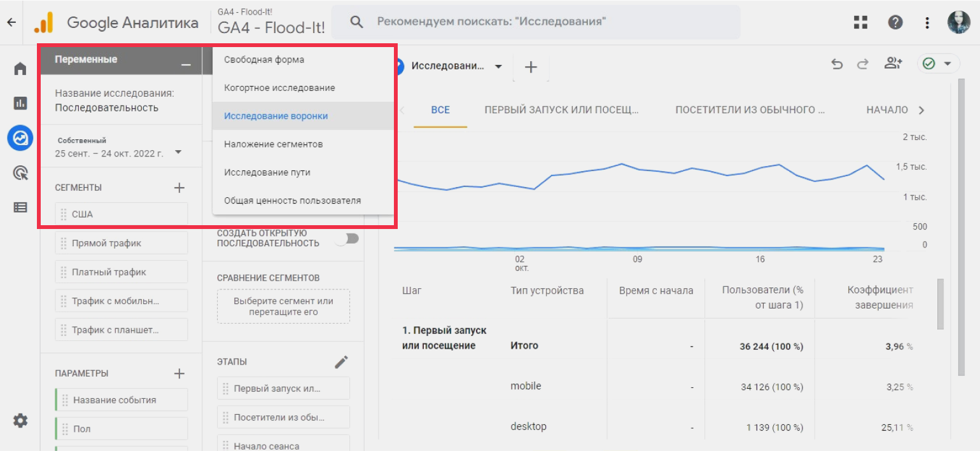Viewport: 980px width, 451px height.
Task: Click the Пол parameter chip
Action: [121, 429]
